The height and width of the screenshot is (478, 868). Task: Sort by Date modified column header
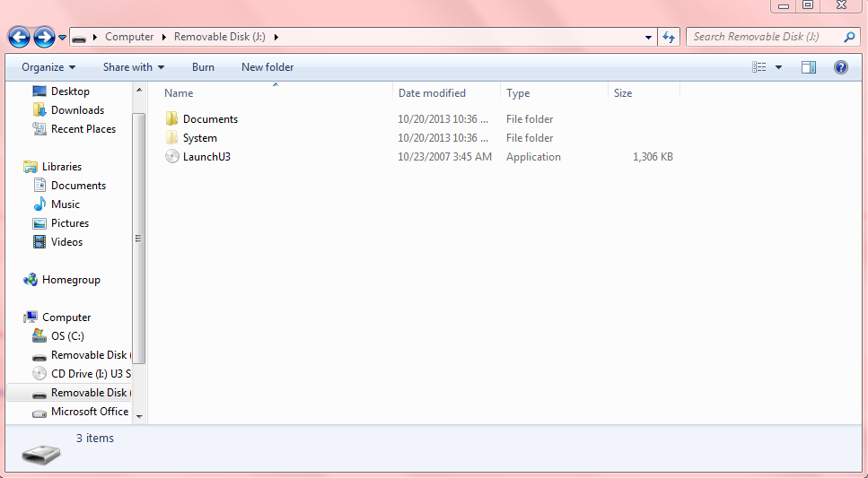click(x=446, y=93)
